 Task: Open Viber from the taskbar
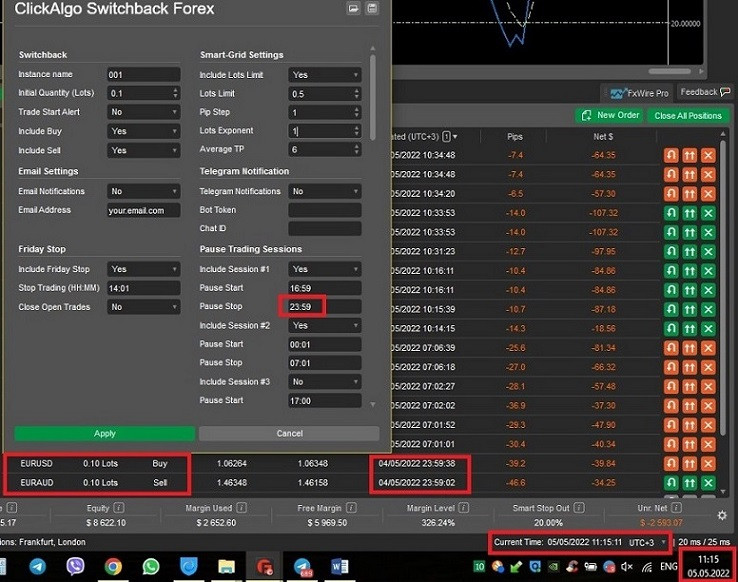(75, 566)
